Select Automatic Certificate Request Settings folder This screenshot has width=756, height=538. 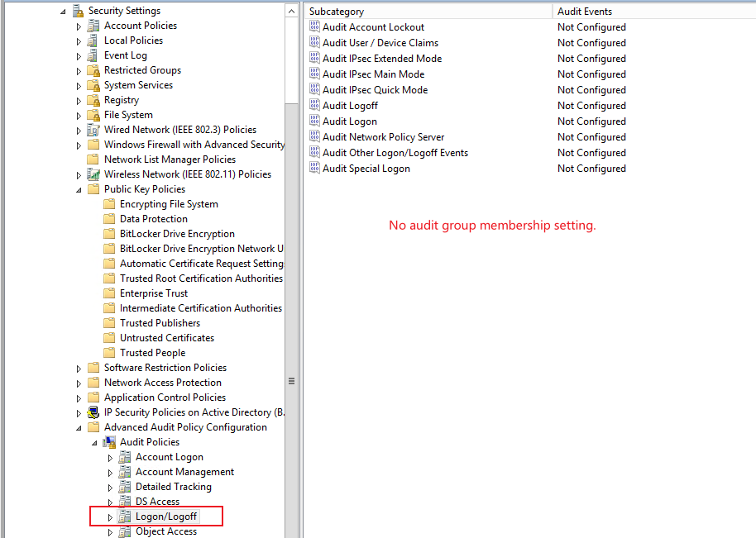tap(202, 264)
